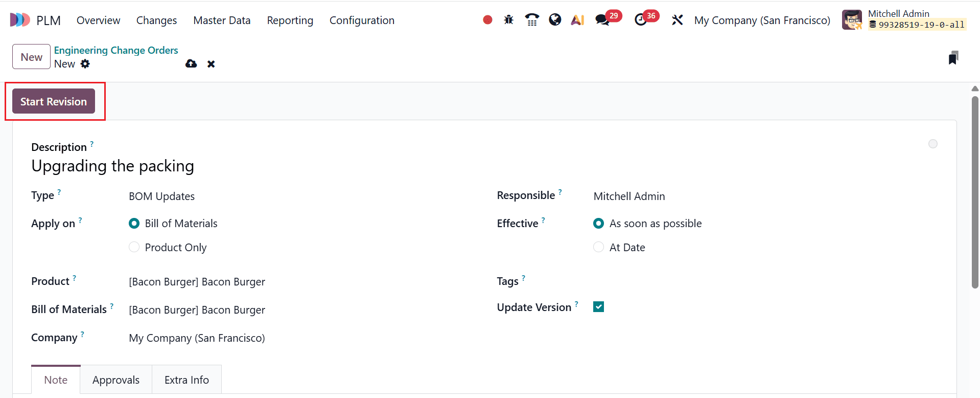Discard changes with the X icon
Image resolution: width=980 pixels, height=398 pixels.
click(x=211, y=64)
